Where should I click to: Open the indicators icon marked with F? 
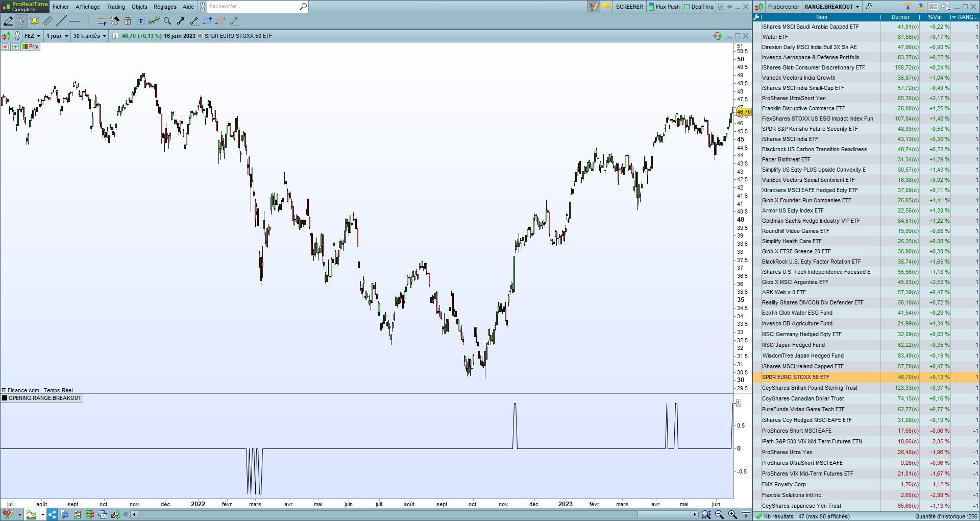click(101, 21)
